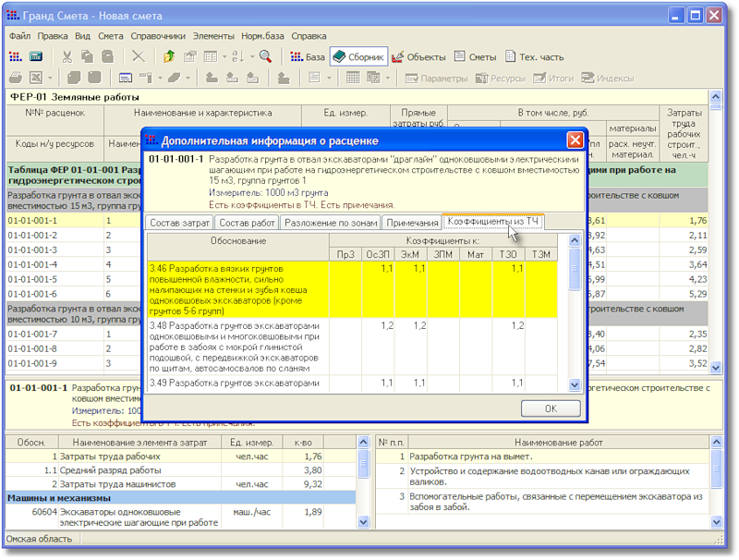Open the Правка menu
This screenshot has height=560, width=739.
pyautogui.click(x=53, y=36)
